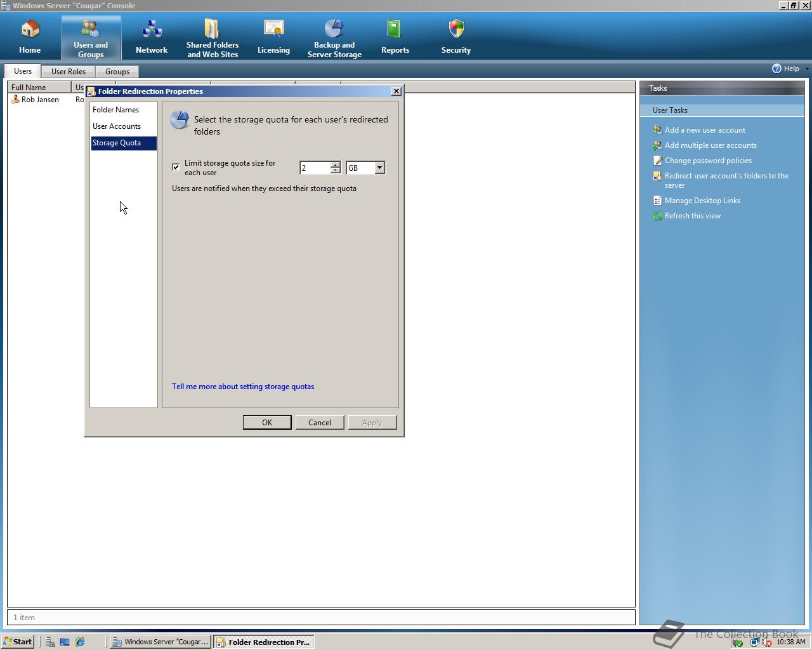This screenshot has height=650, width=812.
Task: Switch to Folder Redirection taskbar button
Action: tap(263, 642)
